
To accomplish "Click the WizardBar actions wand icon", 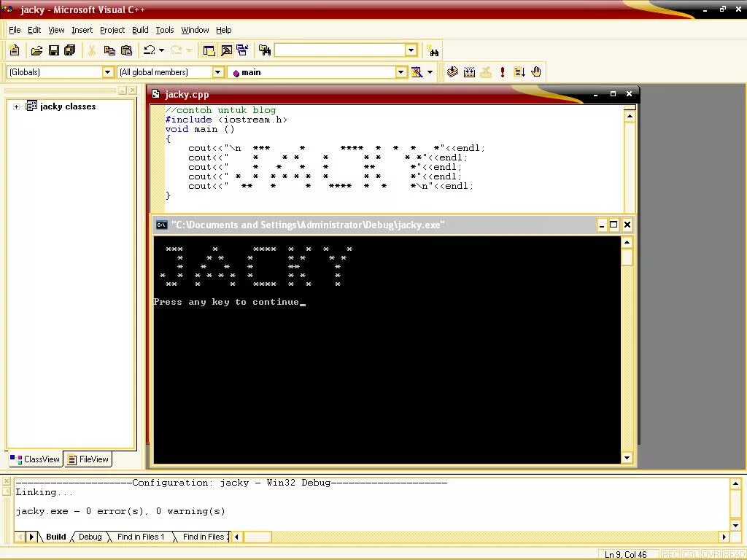I will [417, 72].
